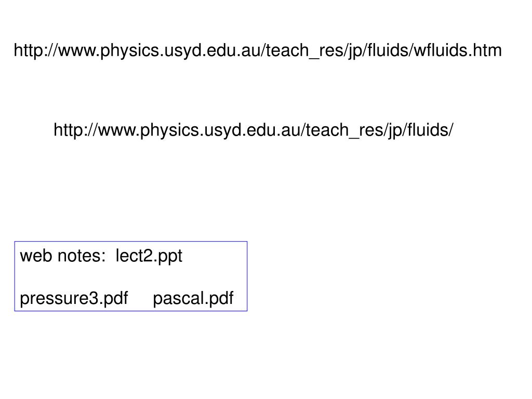Select the blue-bordered web notes box
Viewport: 532px width, 399px height.
(130, 276)
